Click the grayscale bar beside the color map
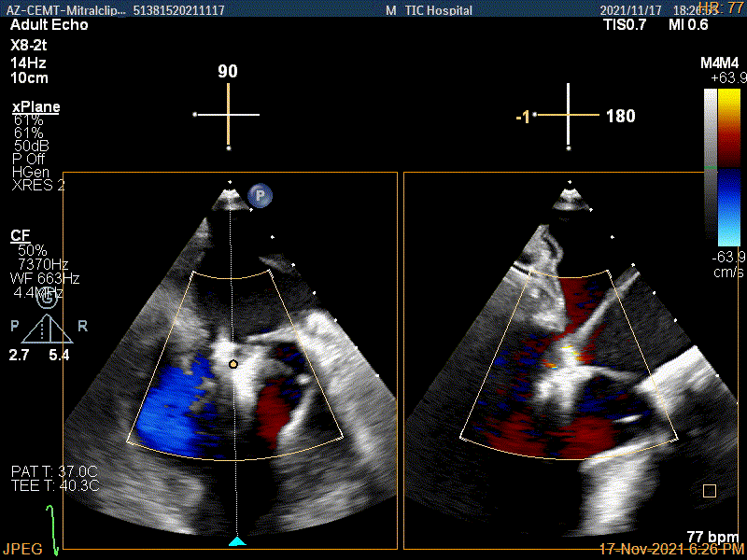Screen dimensions: 747x560 [x=711, y=162]
